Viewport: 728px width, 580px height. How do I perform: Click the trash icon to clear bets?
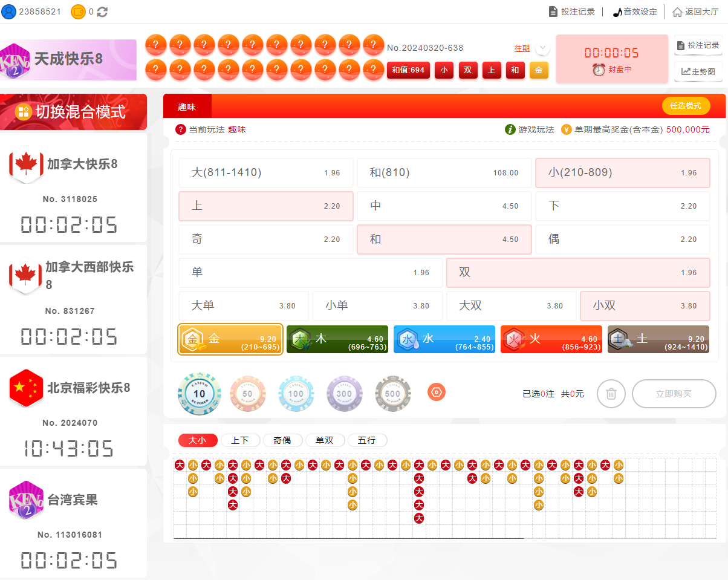click(x=611, y=393)
